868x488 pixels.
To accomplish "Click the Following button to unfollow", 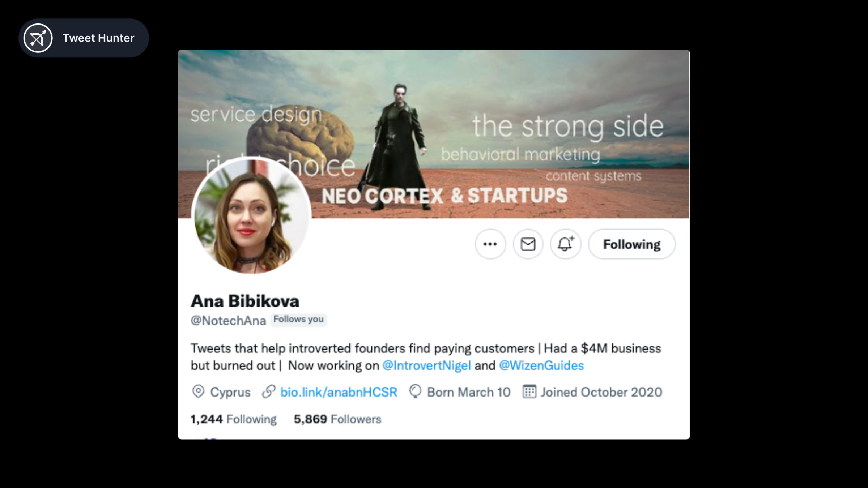I will [x=631, y=244].
